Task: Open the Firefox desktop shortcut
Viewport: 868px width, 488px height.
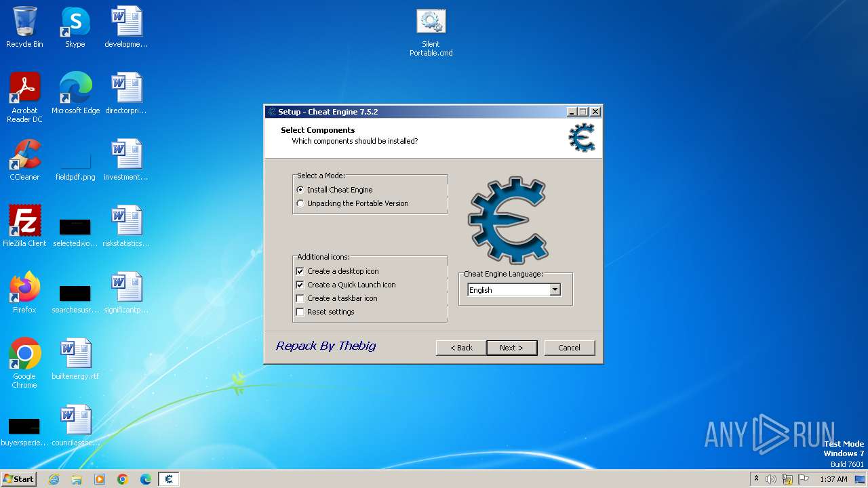Action: [24, 293]
